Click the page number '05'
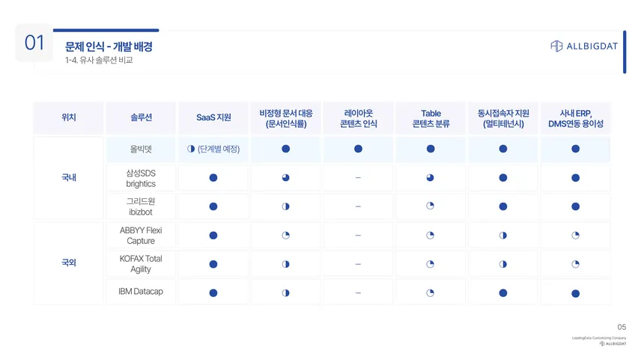 622,327
